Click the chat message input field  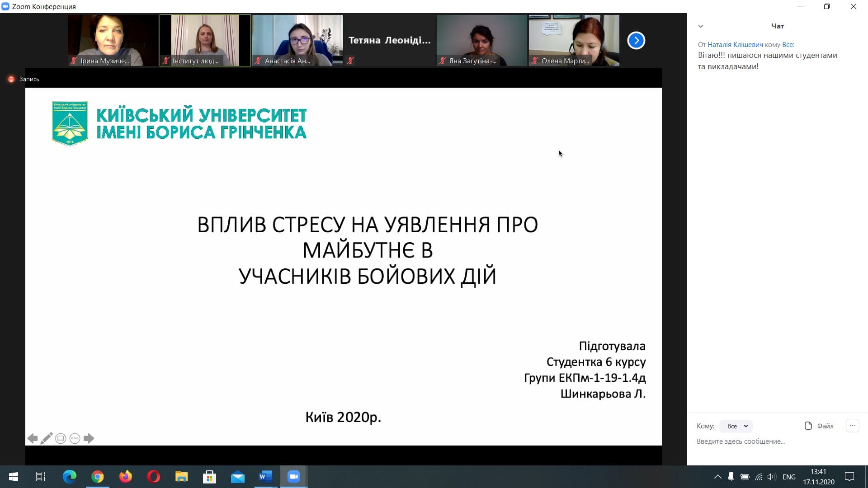click(769, 441)
